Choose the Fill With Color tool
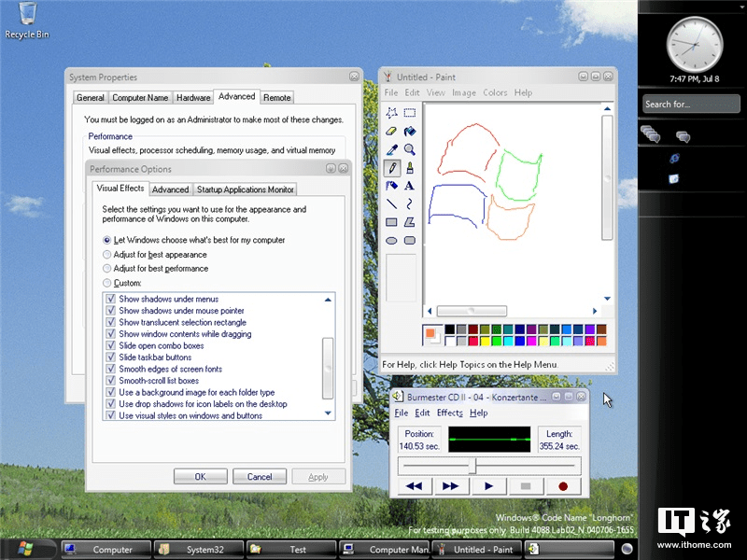This screenshot has height=560, width=747. (x=410, y=133)
